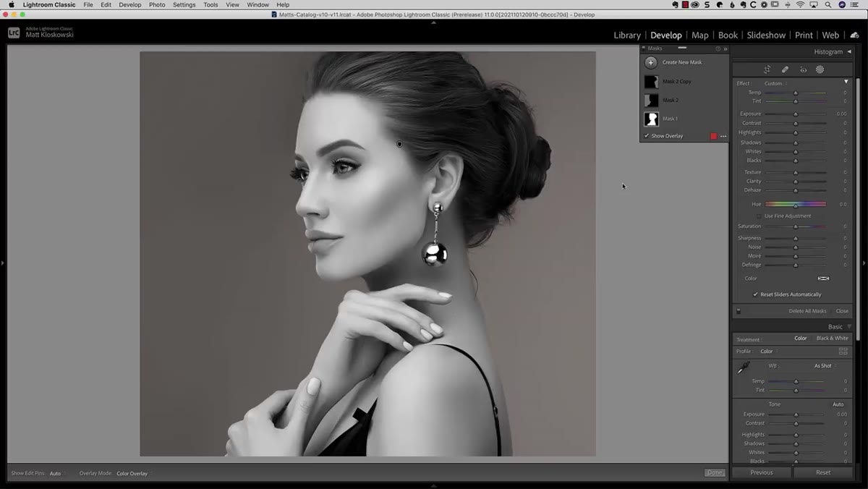Click the mask Hue slider
This screenshot has height=489, width=868.
(x=796, y=205)
